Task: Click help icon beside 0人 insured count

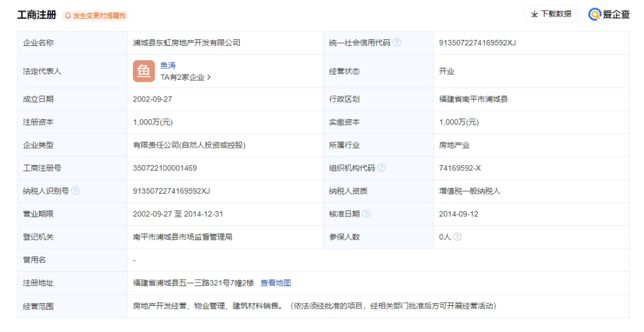Action: click(457, 237)
